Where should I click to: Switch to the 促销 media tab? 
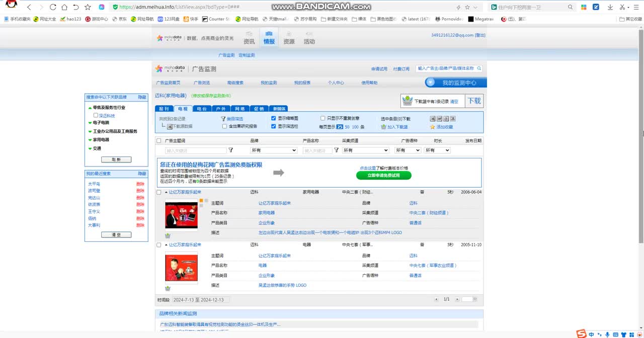click(259, 109)
